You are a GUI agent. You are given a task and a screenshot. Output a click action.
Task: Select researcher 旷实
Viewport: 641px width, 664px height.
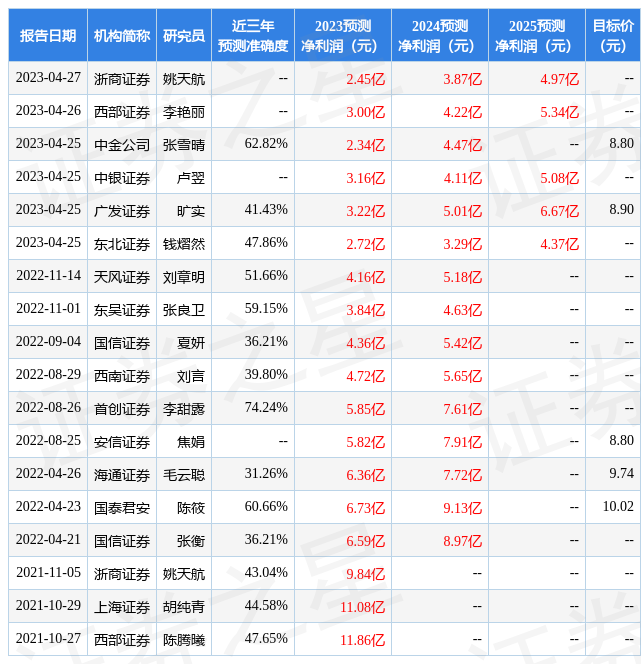pyautogui.click(x=191, y=211)
